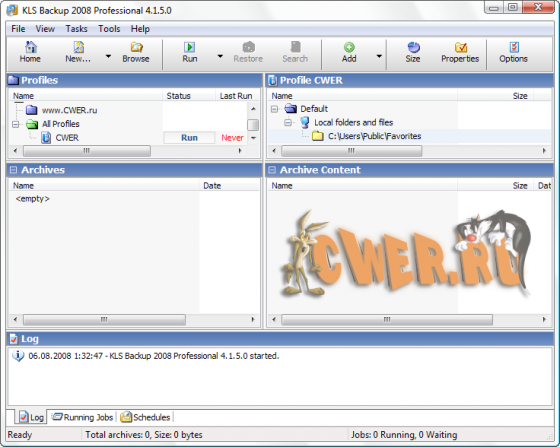This screenshot has height=447, width=560.
Task: Click the KLS Backup title bar app icon
Action: (x=13, y=10)
